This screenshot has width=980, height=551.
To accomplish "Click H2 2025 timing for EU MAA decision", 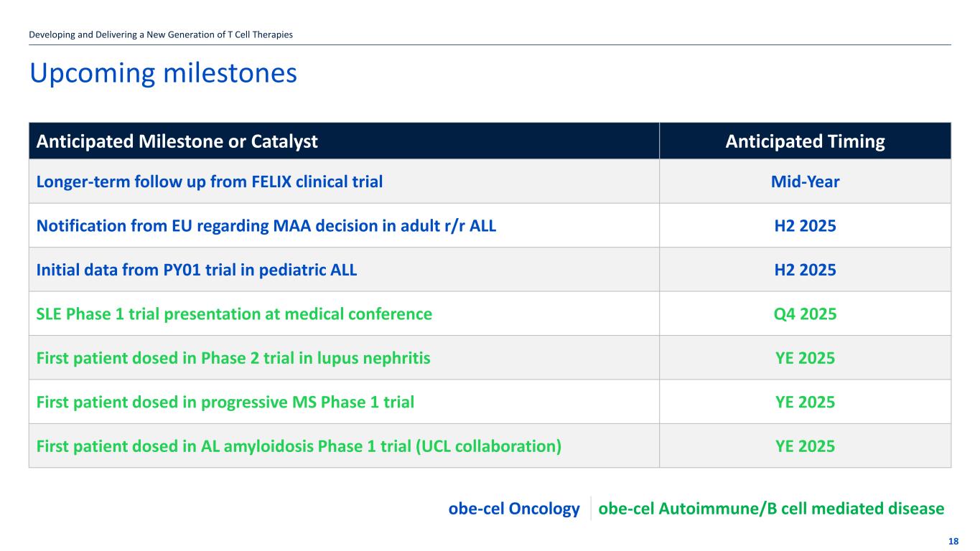I will coord(805,226).
